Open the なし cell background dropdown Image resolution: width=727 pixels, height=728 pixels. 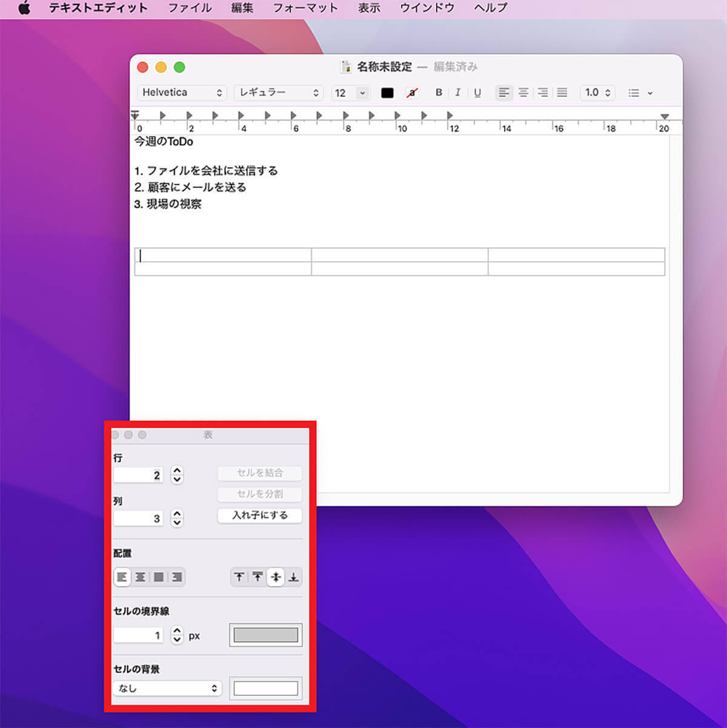tap(167, 689)
